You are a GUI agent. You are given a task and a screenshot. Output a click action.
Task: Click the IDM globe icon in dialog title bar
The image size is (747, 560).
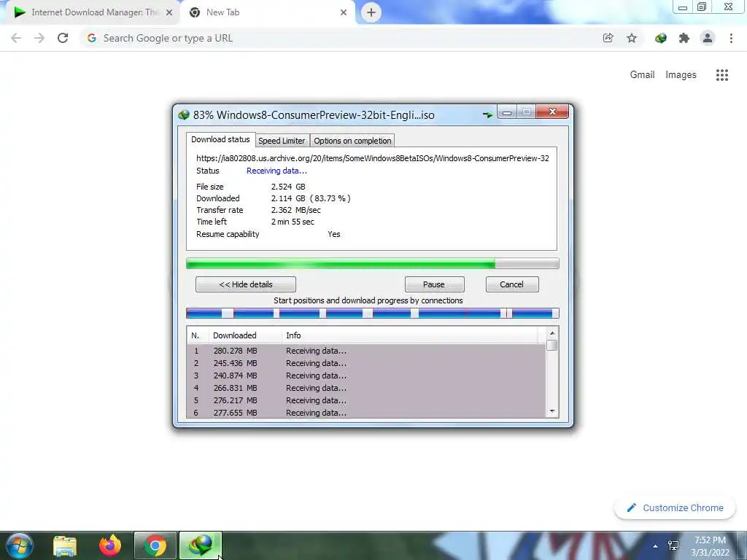point(184,115)
